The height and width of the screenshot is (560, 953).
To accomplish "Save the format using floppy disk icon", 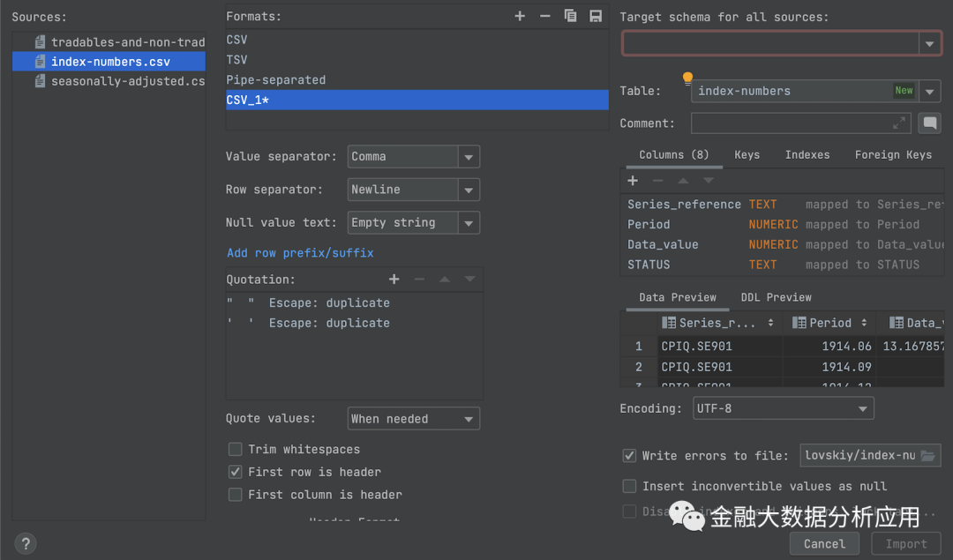I will (596, 16).
